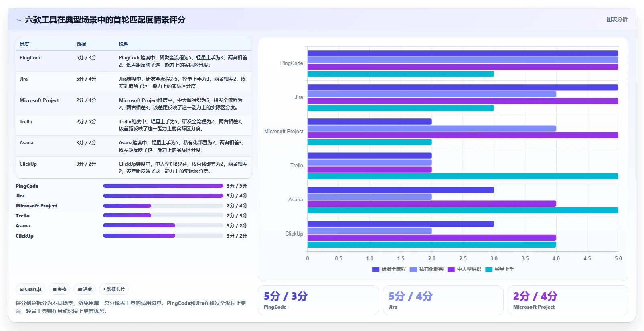Toggle 中大型组织 legend swatch
Image resolution: width=644 pixels, height=331 pixels.
click(451, 269)
